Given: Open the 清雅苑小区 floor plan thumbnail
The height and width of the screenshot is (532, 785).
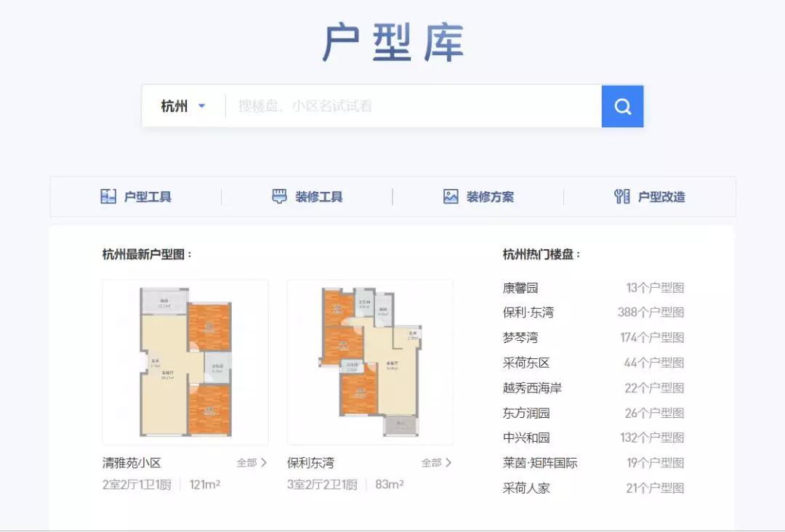Looking at the screenshot, I should [x=185, y=361].
